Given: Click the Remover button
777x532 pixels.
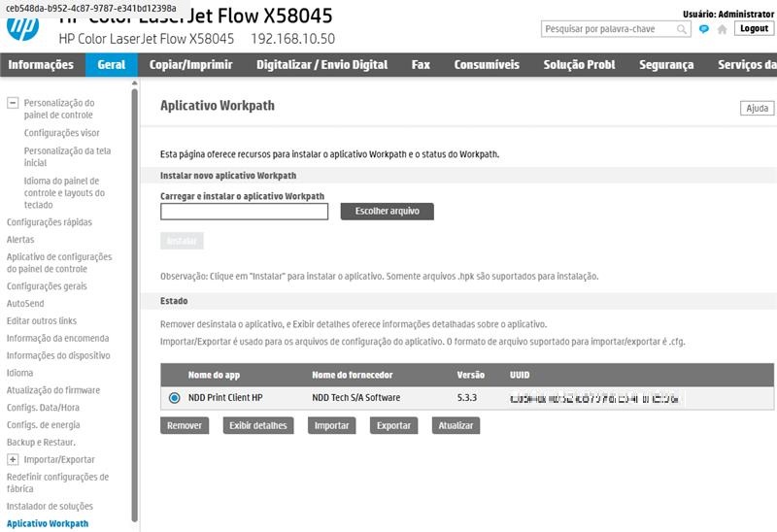Looking at the screenshot, I should tap(185, 425).
